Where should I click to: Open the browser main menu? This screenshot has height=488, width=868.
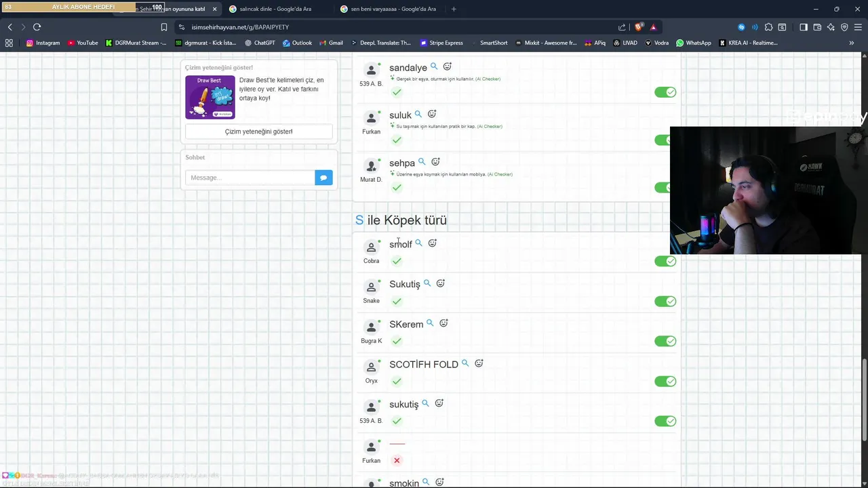pyautogui.click(x=857, y=27)
